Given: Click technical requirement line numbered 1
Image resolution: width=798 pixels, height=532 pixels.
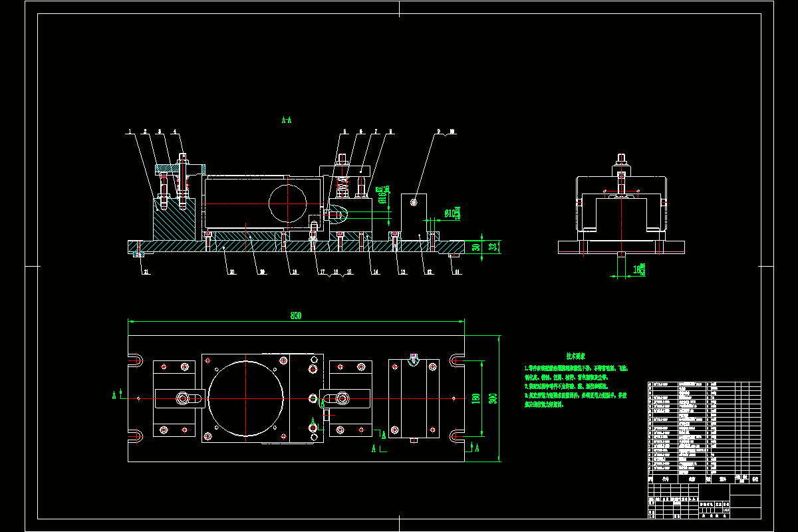Looking at the screenshot, I should [576, 368].
